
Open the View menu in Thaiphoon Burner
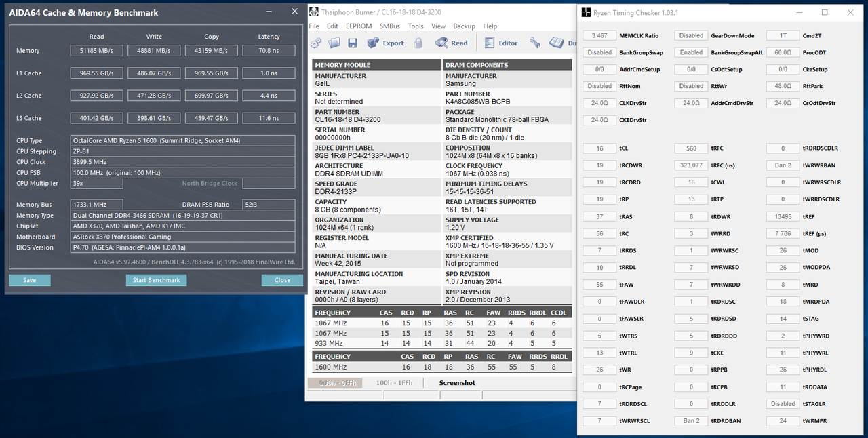439,26
